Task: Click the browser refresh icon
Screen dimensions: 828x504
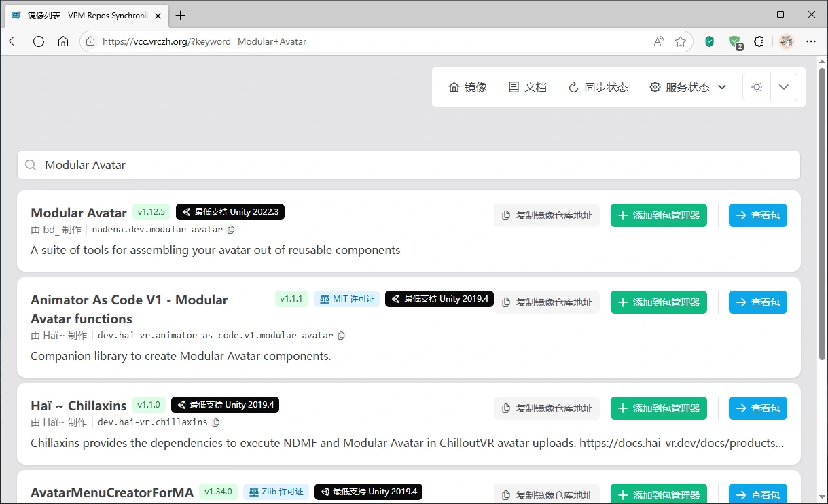Action: coord(39,41)
